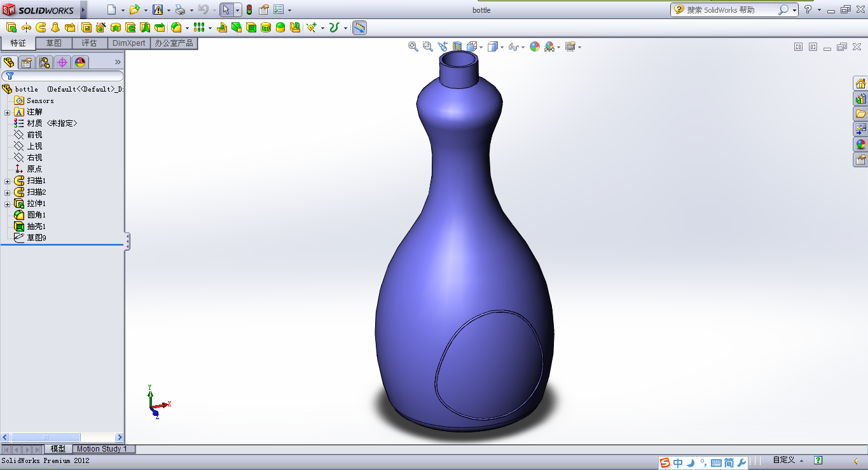This screenshot has width=868, height=470.
Task: Open the Save dropdown arrow
Action: (x=169, y=10)
